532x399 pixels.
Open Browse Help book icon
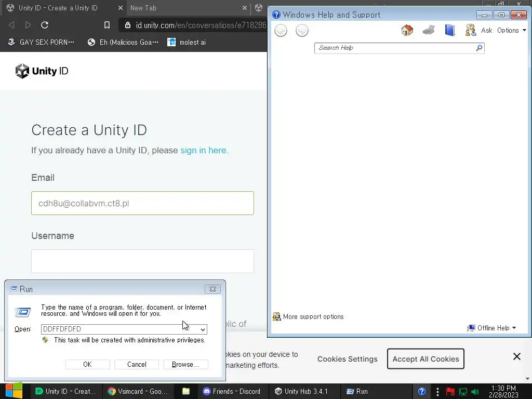(450, 30)
